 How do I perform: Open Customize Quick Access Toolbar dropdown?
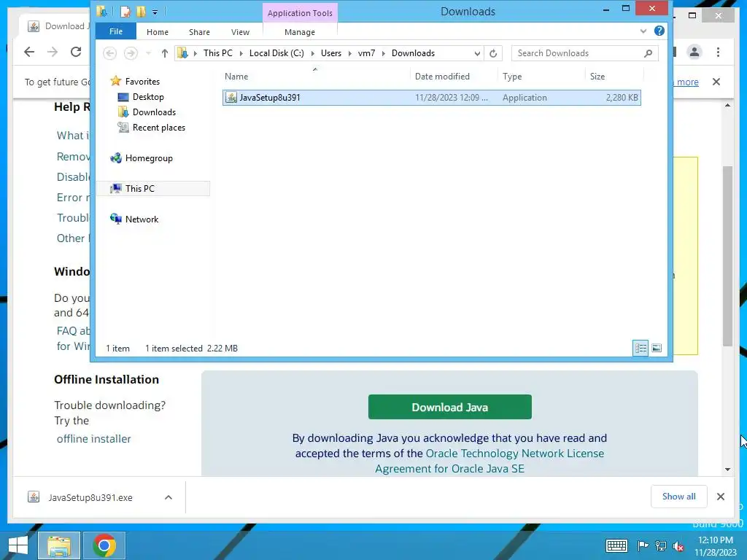pos(155,12)
